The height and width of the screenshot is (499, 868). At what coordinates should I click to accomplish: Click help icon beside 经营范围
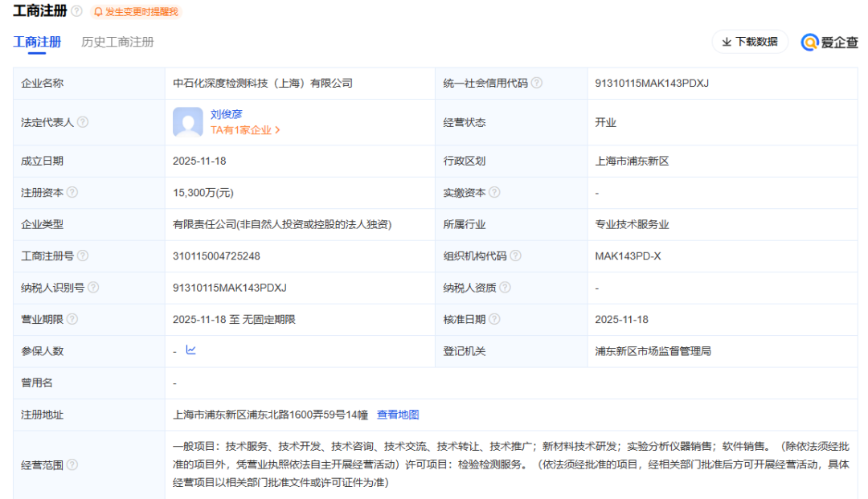72,464
